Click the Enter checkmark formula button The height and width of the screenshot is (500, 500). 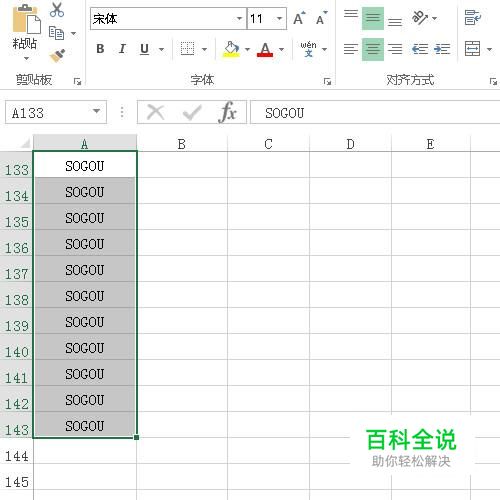click(192, 112)
